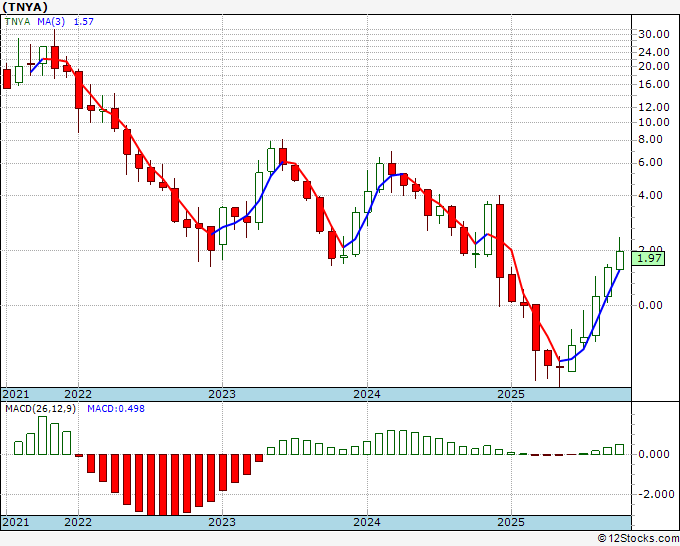Viewport: 680px width, 546px height.
Task: Click the 8.00 price axis label
Action: 651,140
